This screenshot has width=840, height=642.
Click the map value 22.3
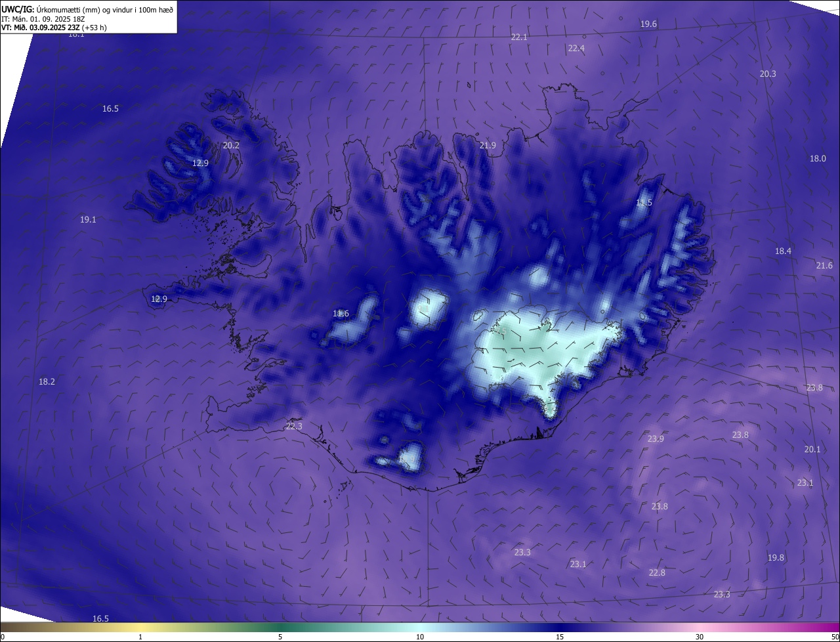tap(294, 427)
